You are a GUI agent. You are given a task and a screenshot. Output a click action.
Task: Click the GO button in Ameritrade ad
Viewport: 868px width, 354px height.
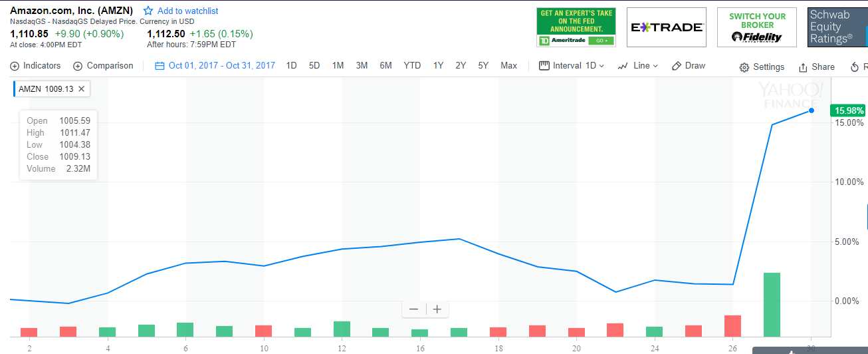(601, 41)
